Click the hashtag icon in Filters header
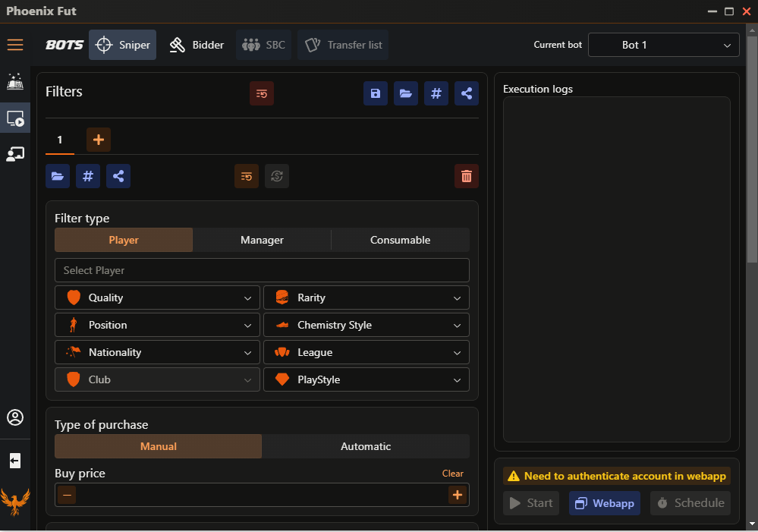The height and width of the screenshot is (532, 758). (x=436, y=93)
